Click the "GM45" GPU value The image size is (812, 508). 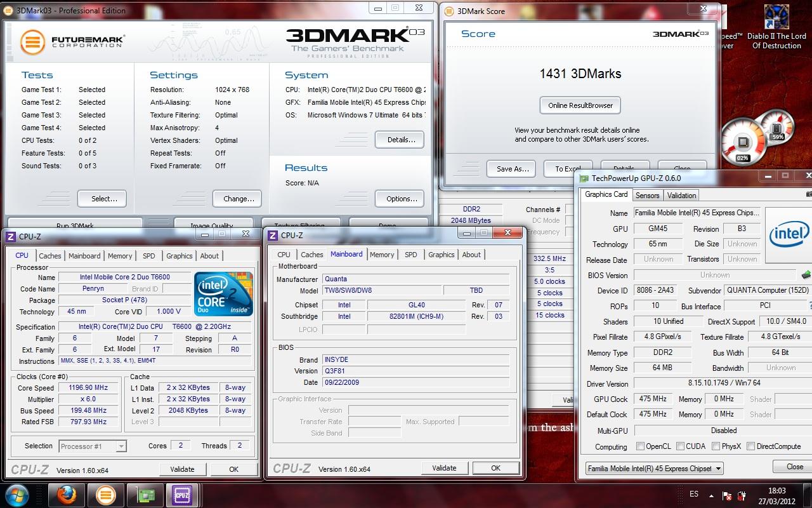pos(658,229)
